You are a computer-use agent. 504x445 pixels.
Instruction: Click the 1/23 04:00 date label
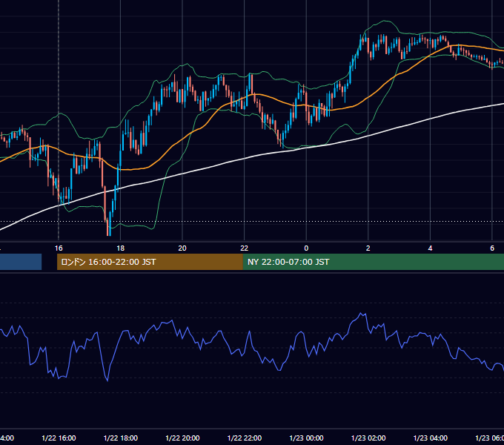click(431, 438)
